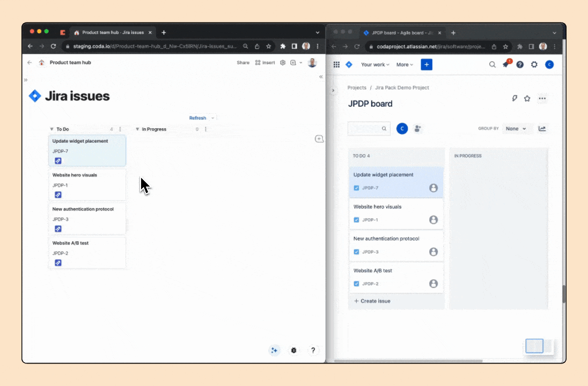Image resolution: width=588 pixels, height=386 pixels.
Task: Click the add people icon on Jira board
Action: 417,129
